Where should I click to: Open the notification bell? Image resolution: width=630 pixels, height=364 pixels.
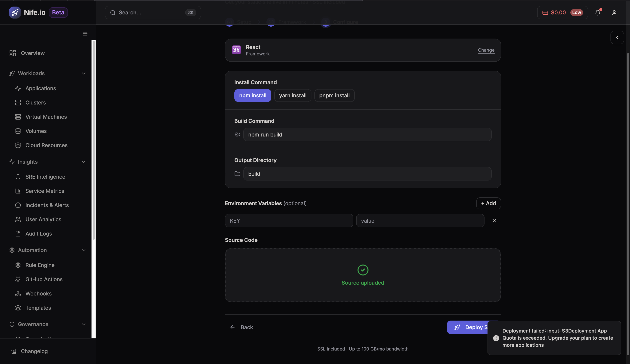coord(598,13)
